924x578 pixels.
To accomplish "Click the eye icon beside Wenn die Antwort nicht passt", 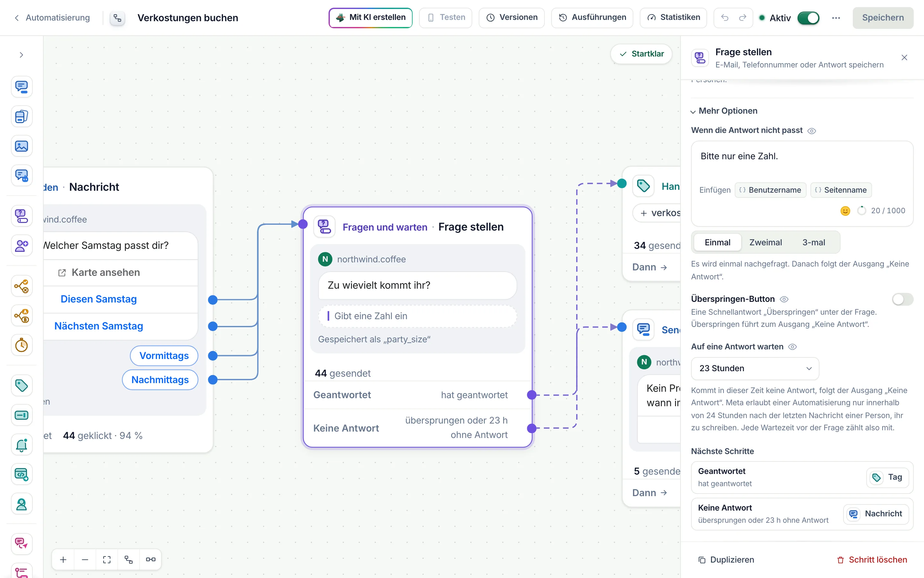I will pyautogui.click(x=812, y=131).
